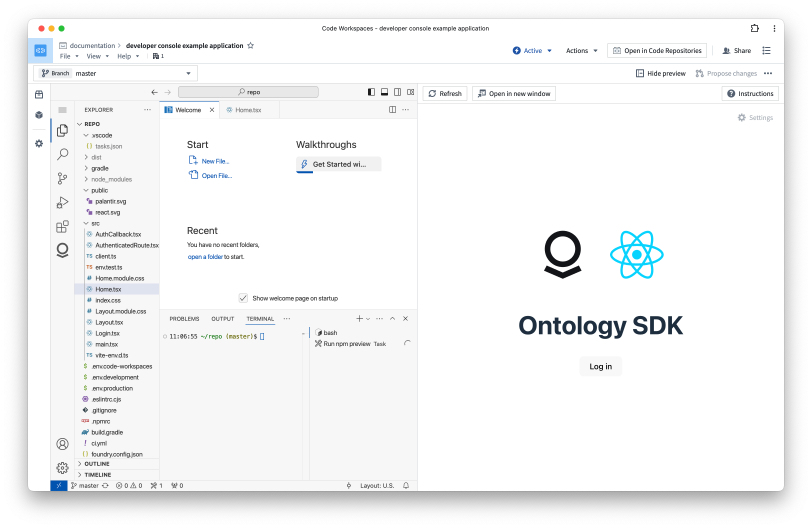The image size is (812, 528).
Task: Toggle the secondary side bar layout
Action: tap(397, 92)
